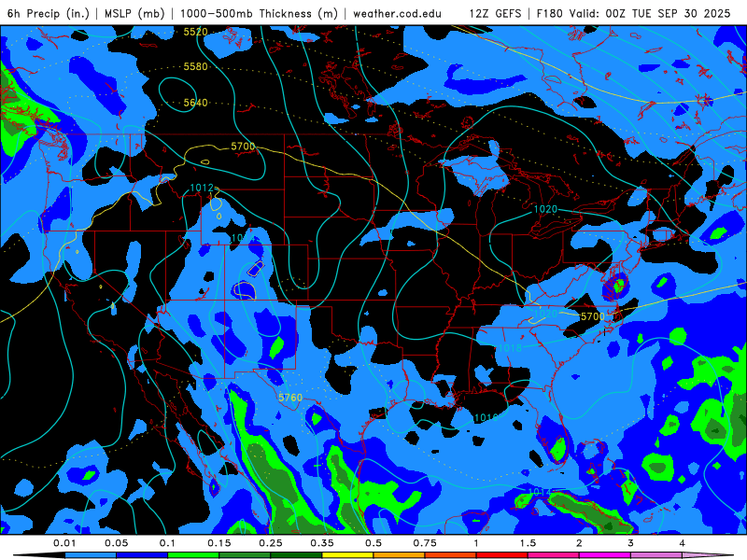The height and width of the screenshot is (560, 747).
Task: Click the light orange 0.5–0.75 legend swatch
Action: click(400, 555)
